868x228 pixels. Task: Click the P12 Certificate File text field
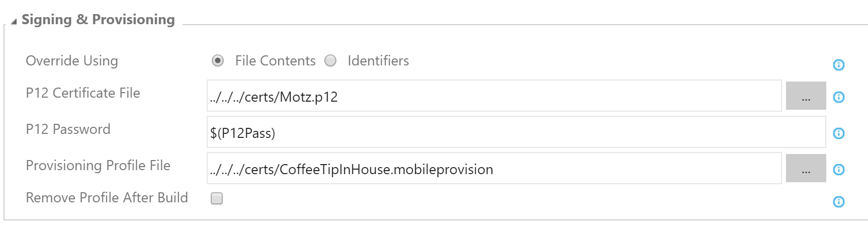tap(493, 96)
